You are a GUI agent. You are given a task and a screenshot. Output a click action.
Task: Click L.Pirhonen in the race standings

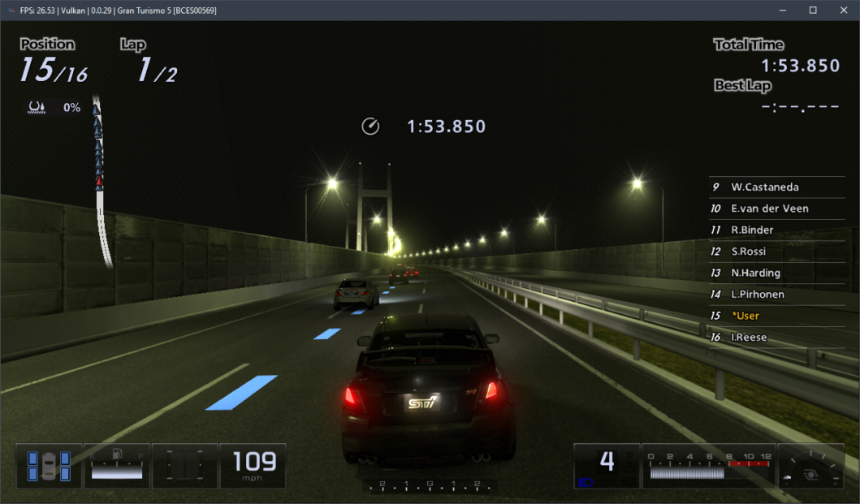tap(757, 294)
